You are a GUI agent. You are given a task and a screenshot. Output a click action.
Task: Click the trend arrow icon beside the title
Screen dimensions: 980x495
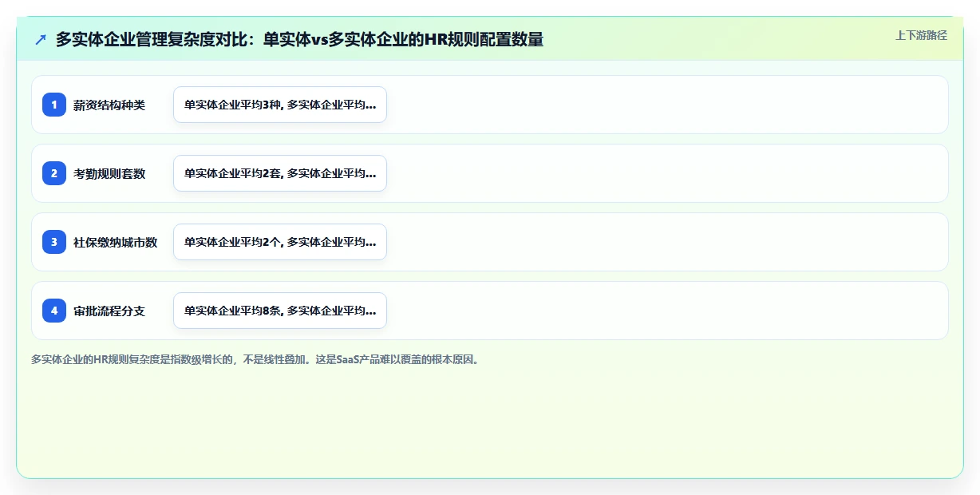(x=41, y=39)
